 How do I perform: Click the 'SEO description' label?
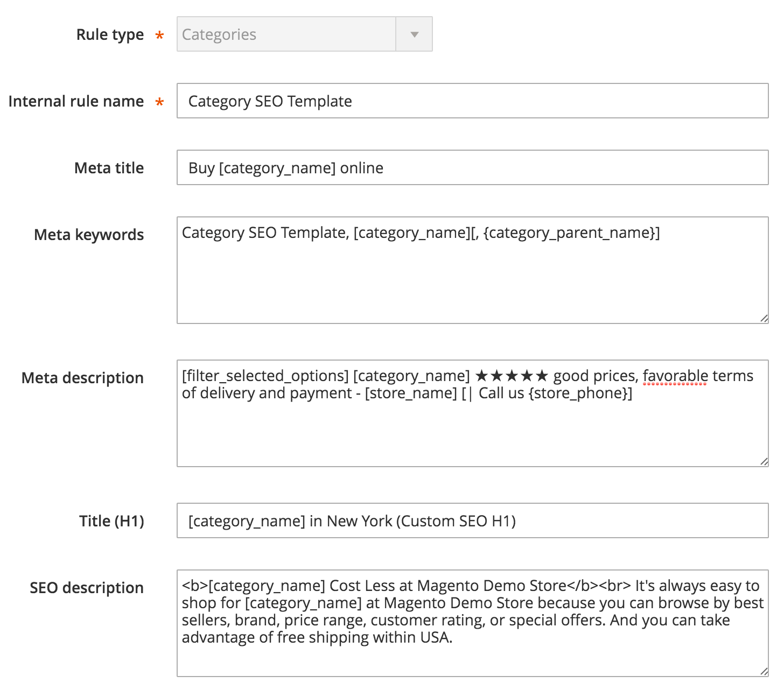[x=87, y=588]
